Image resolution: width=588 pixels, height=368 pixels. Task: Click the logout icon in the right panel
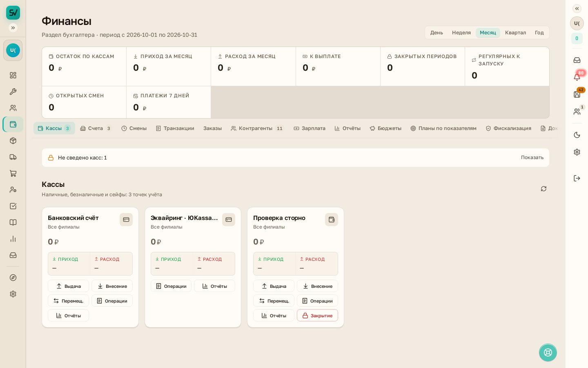(577, 178)
